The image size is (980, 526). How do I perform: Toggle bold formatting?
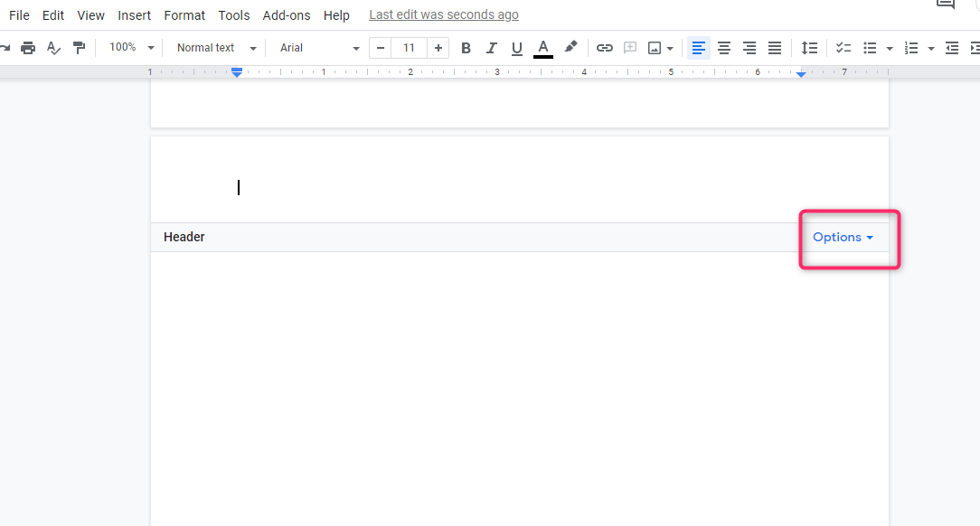(x=466, y=48)
